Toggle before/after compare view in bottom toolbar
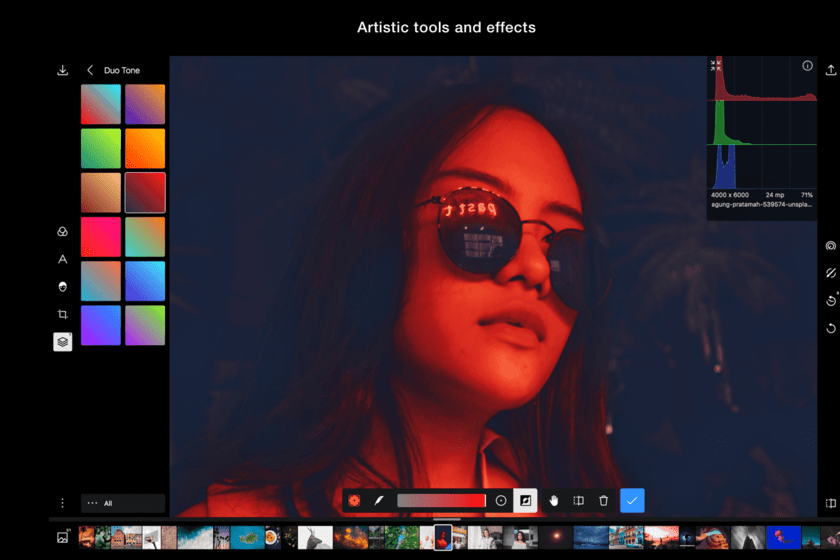Image resolution: width=840 pixels, height=560 pixels. (x=578, y=500)
